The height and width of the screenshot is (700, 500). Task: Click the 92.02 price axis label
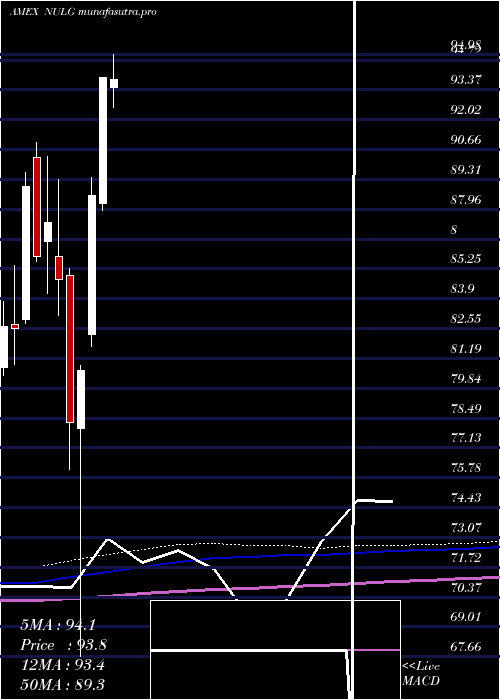[x=466, y=110]
